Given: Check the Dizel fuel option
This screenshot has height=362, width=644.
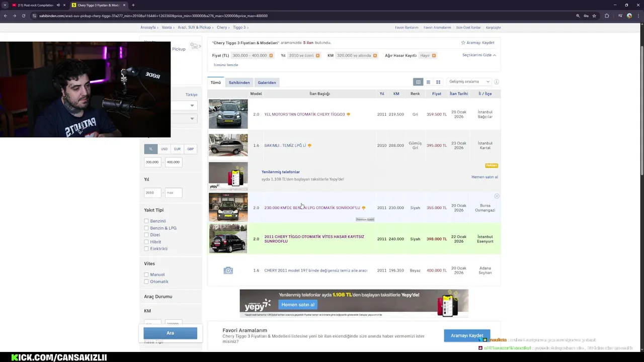Looking at the screenshot, I should click(x=146, y=235).
